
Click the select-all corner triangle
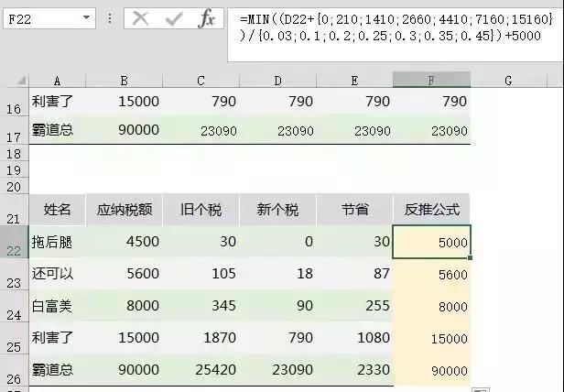[20, 80]
